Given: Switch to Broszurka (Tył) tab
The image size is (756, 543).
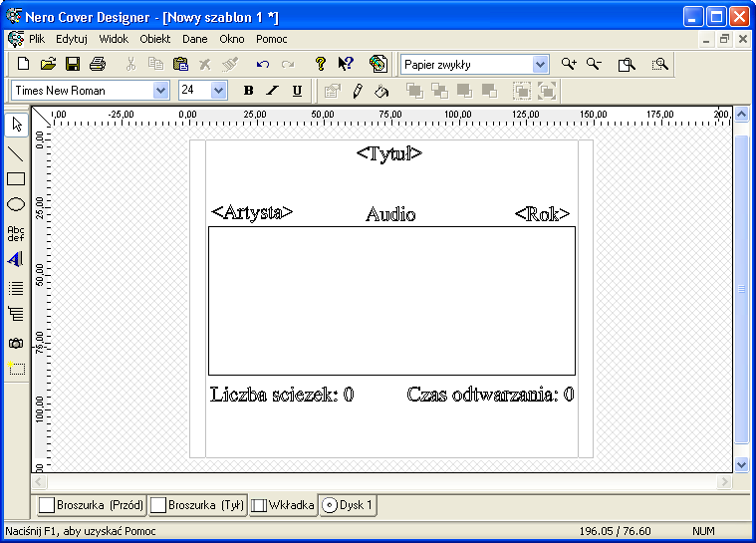Looking at the screenshot, I should 197,505.
